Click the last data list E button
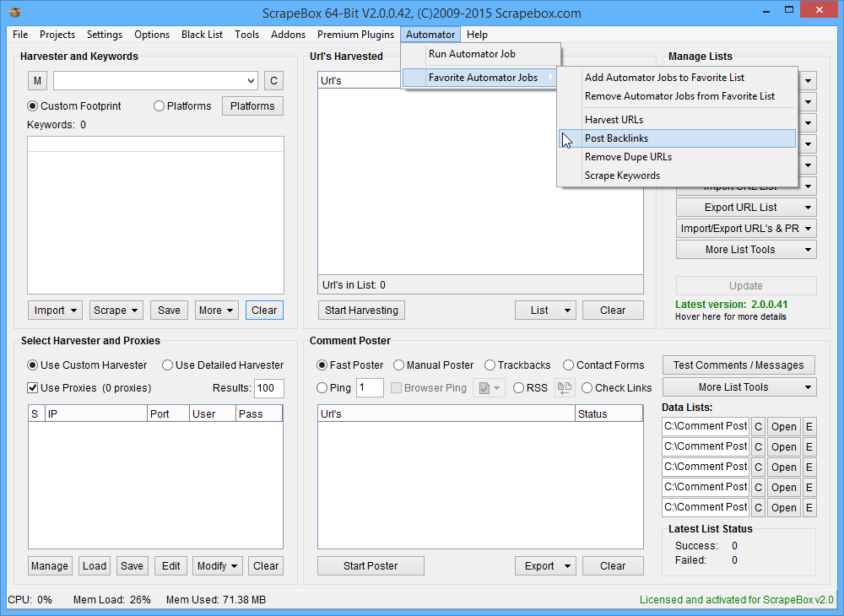Screen dimensions: 844x616 point(809,507)
